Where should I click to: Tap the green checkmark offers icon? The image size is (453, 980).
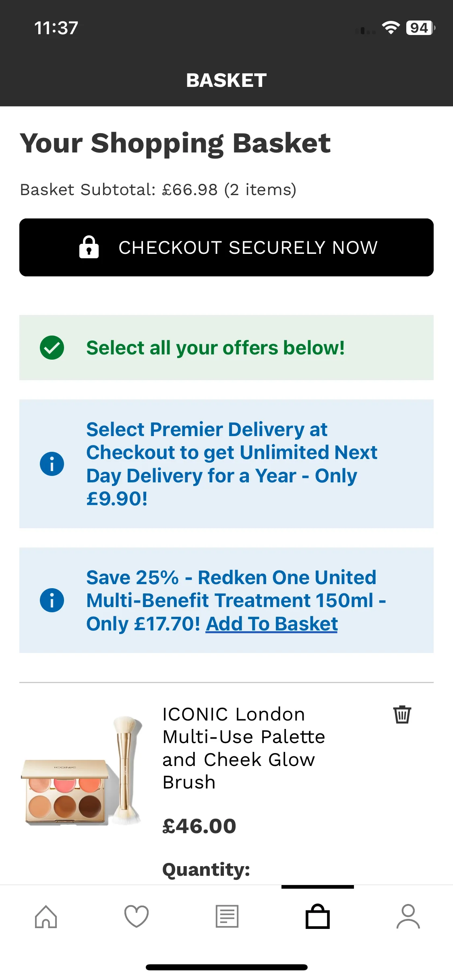(x=52, y=348)
